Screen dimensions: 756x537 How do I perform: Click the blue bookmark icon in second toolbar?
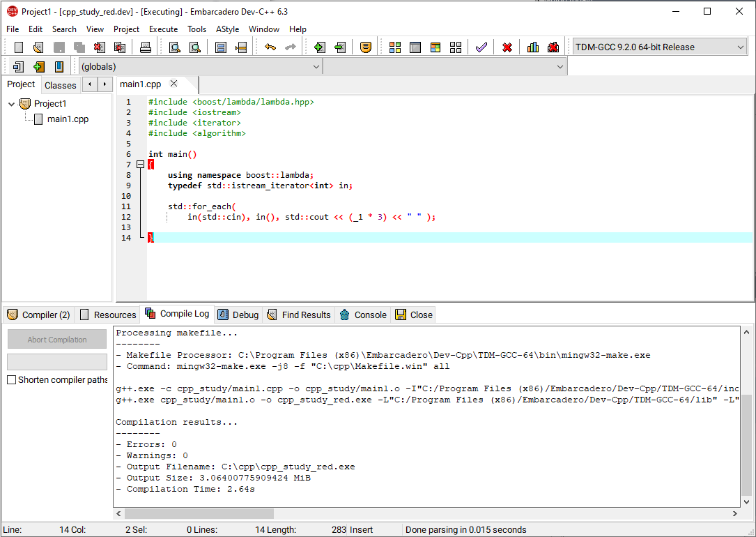59,66
